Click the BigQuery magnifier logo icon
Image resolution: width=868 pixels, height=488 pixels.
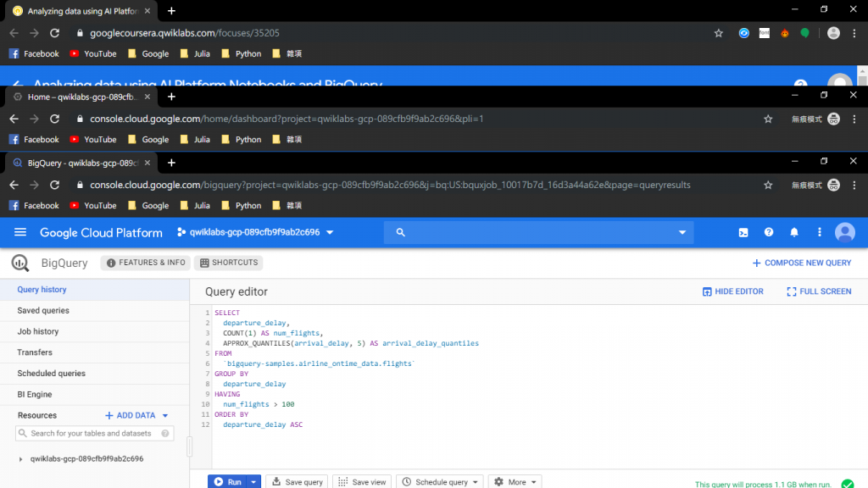click(20, 263)
